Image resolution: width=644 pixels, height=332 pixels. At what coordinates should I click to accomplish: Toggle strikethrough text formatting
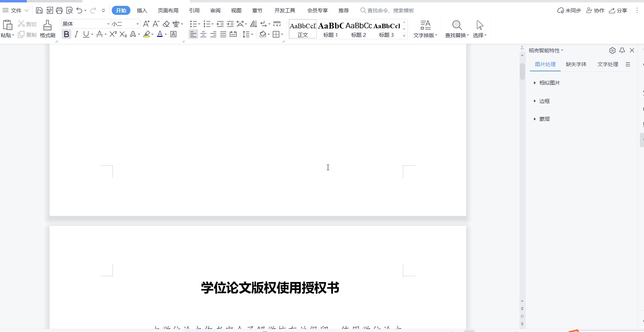click(x=99, y=34)
